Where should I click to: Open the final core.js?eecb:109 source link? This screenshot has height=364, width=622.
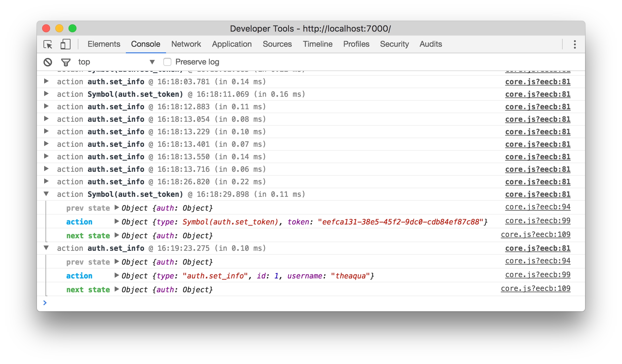click(535, 289)
